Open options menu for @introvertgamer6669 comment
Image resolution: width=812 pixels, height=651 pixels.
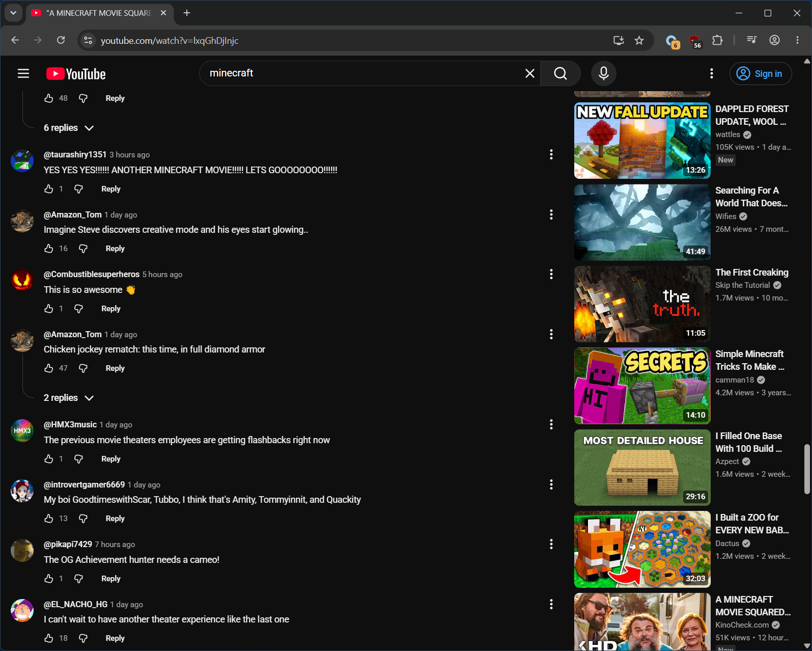[551, 484]
